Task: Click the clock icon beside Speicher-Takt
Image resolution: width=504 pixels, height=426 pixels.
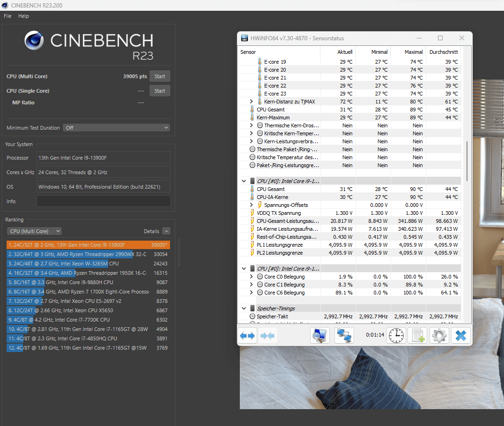Action: click(252, 316)
